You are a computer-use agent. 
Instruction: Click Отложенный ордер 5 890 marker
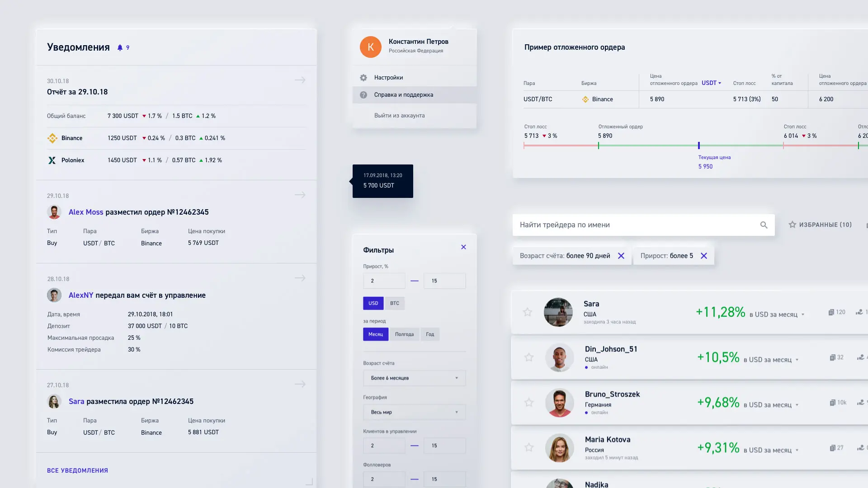coord(599,145)
